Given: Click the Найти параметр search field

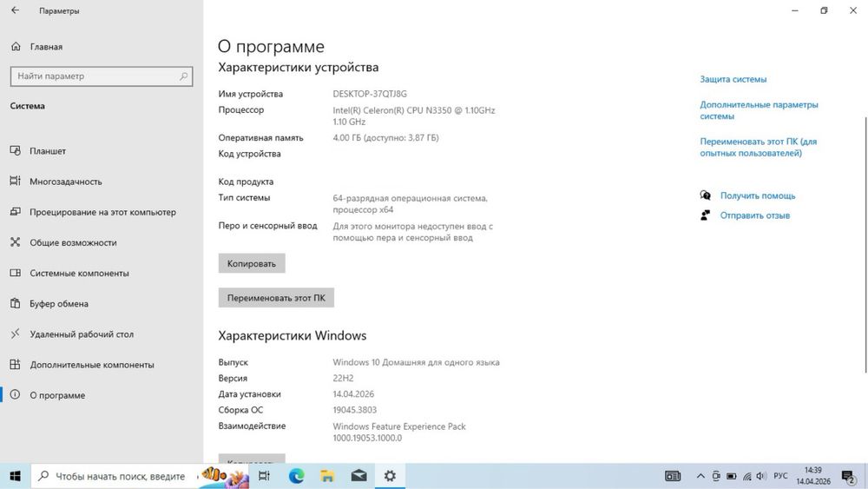Looking at the screenshot, I should [x=102, y=76].
